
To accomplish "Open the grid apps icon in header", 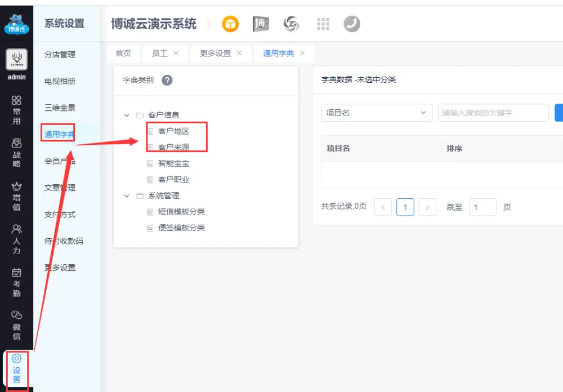I will tap(323, 24).
